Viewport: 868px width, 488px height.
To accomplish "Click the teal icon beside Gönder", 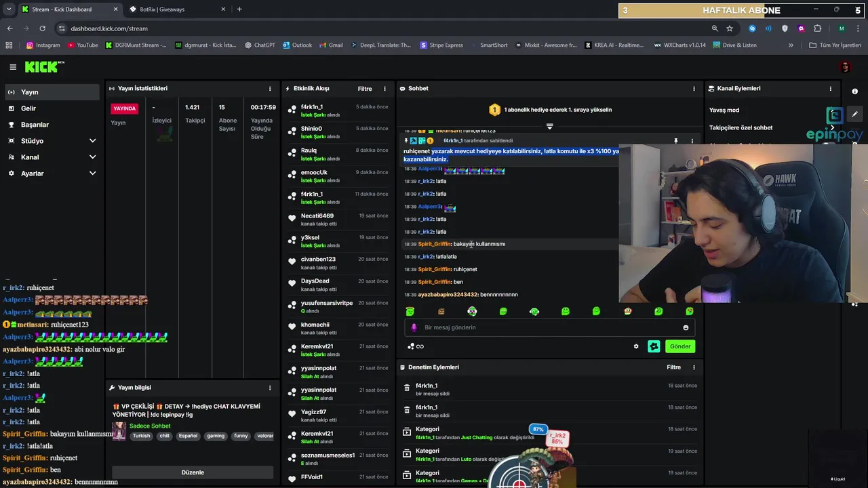I will pyautogui.click(x=654, y=346).
